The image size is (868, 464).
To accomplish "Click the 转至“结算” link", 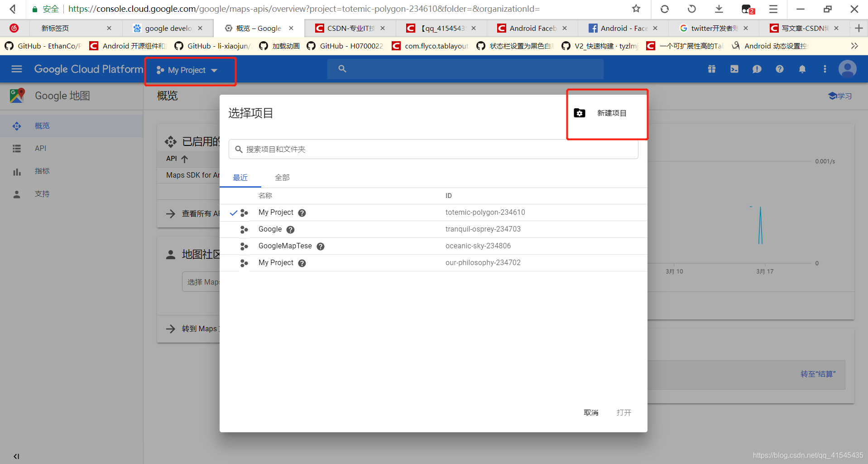I will (818, 374).
